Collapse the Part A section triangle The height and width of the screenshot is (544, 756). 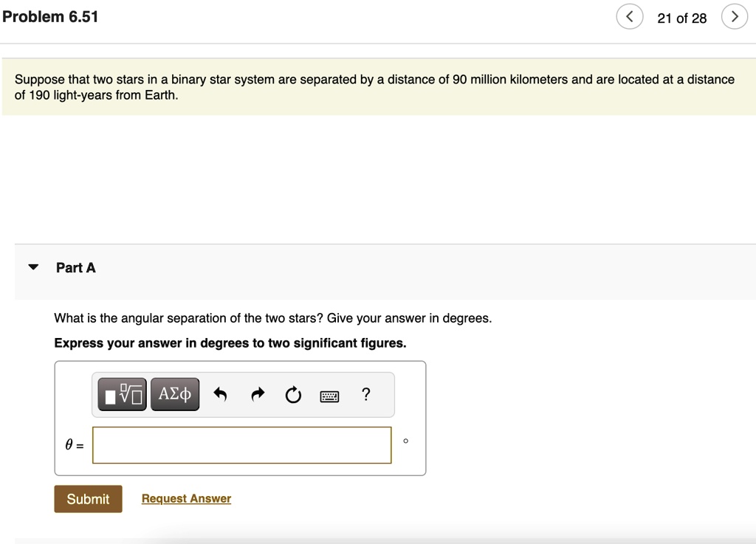click(x=32, y=267)
